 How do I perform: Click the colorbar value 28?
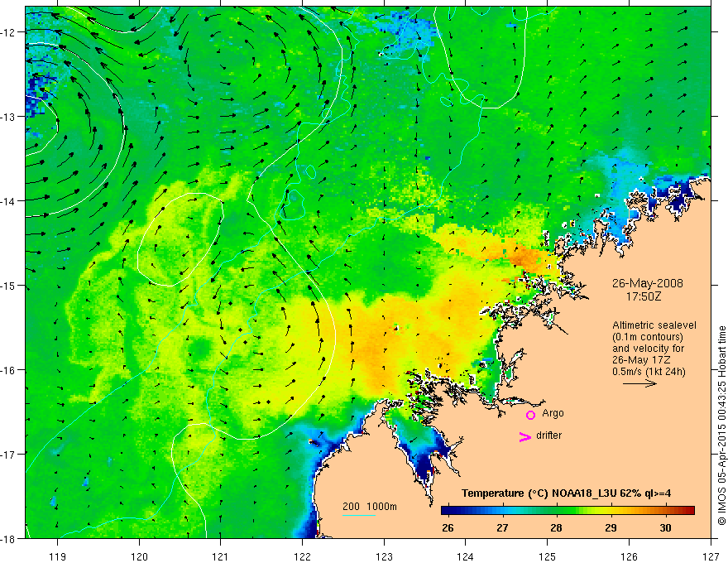coord(556,527)
